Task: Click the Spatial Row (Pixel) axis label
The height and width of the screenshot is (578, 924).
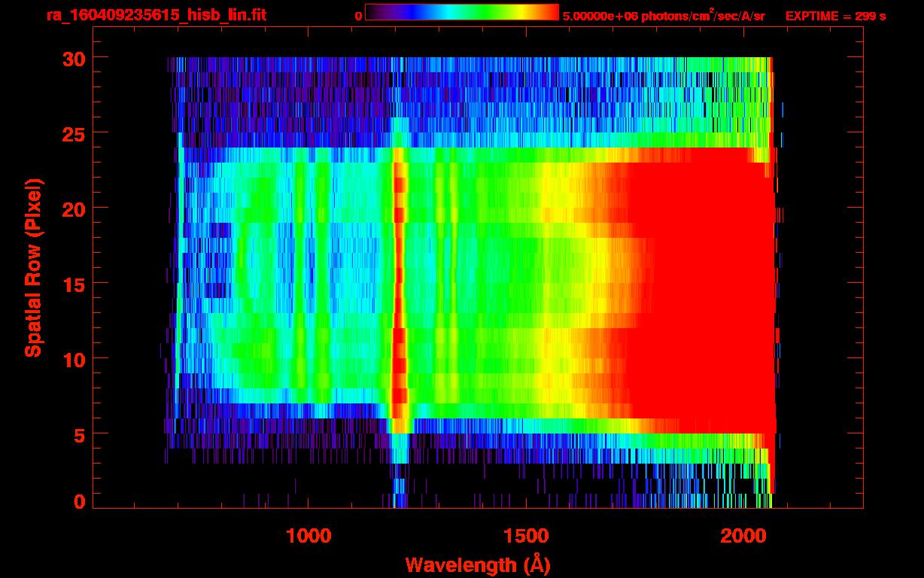Action: pos(33,267)
